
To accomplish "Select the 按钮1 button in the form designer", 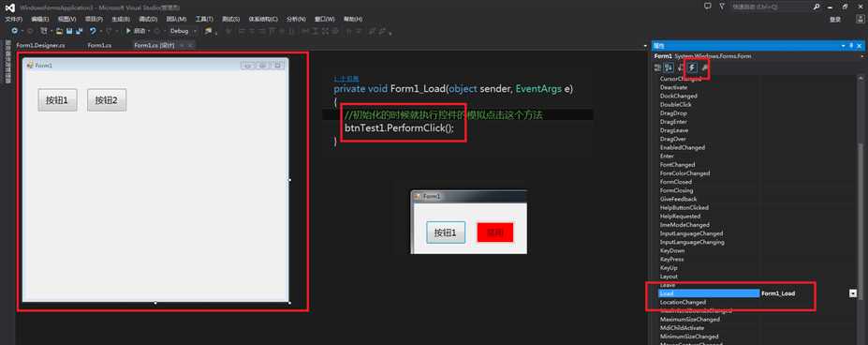I will click(57, 99).
